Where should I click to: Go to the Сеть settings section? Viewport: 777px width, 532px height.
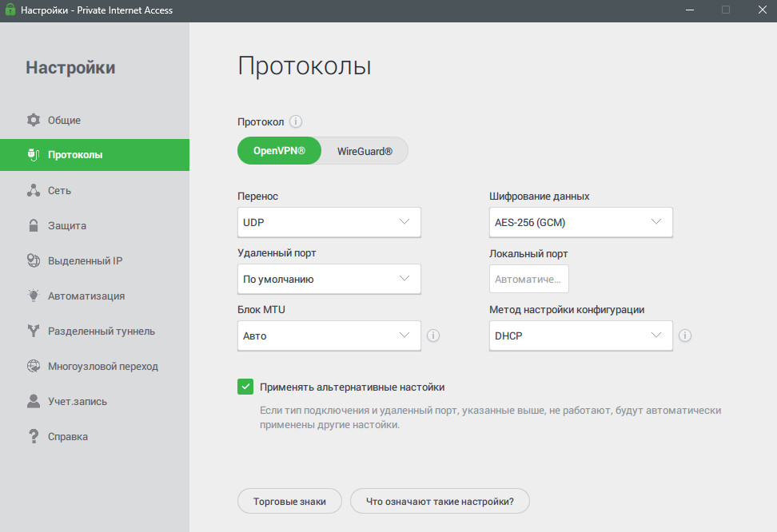(x=94, y=190)
